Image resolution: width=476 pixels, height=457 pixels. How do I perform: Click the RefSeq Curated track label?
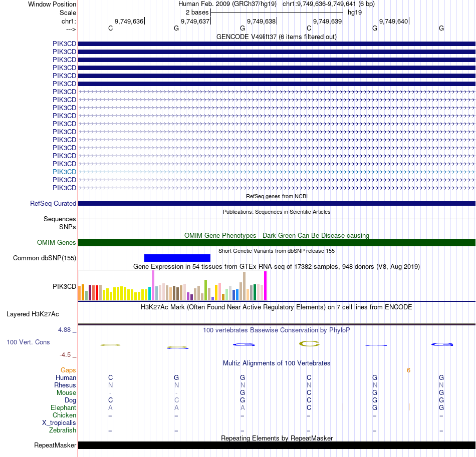coord(53,204)
